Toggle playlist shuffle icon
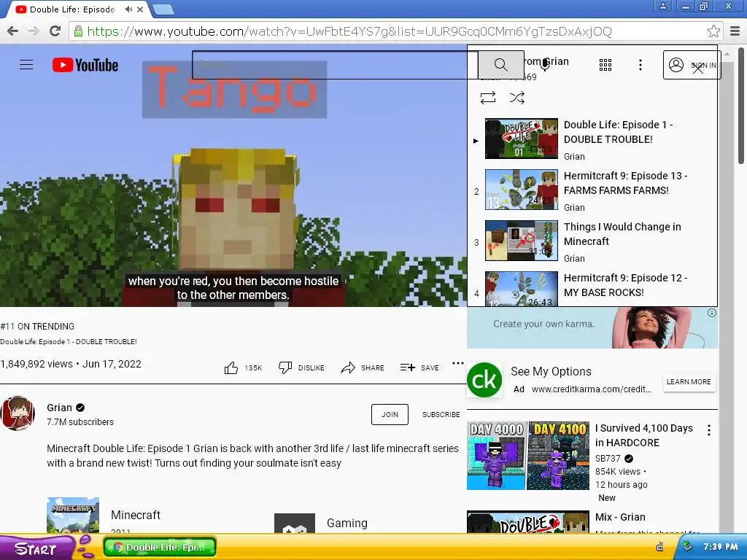 [x=517, y=98]
